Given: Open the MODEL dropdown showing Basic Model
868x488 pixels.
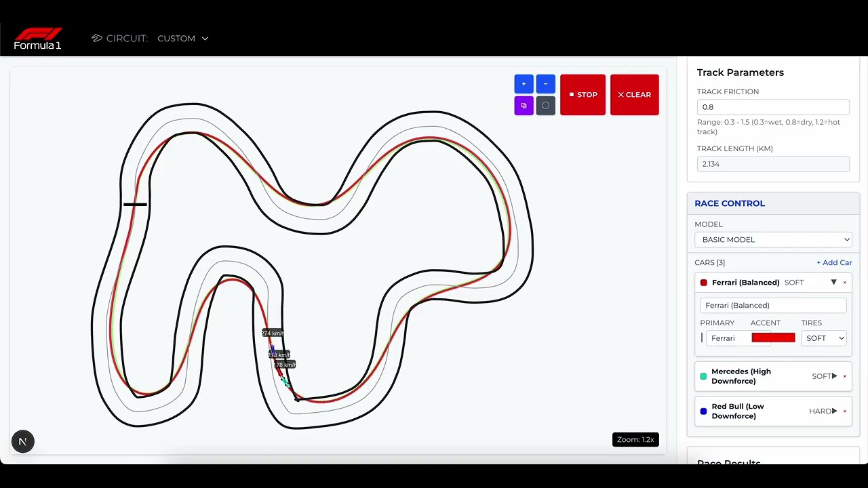Looking at the screenshot, I should pos(773,239).
